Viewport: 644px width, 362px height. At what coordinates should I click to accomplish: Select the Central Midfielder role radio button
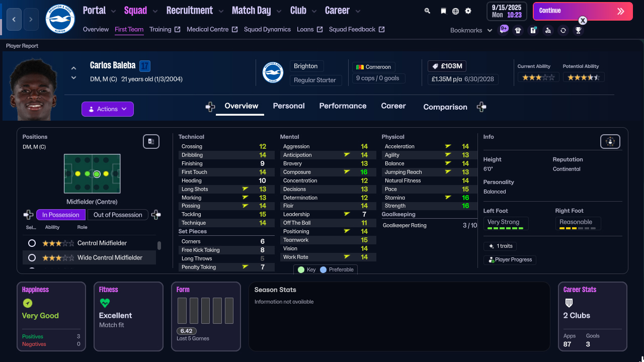click(x=32, y=243)
